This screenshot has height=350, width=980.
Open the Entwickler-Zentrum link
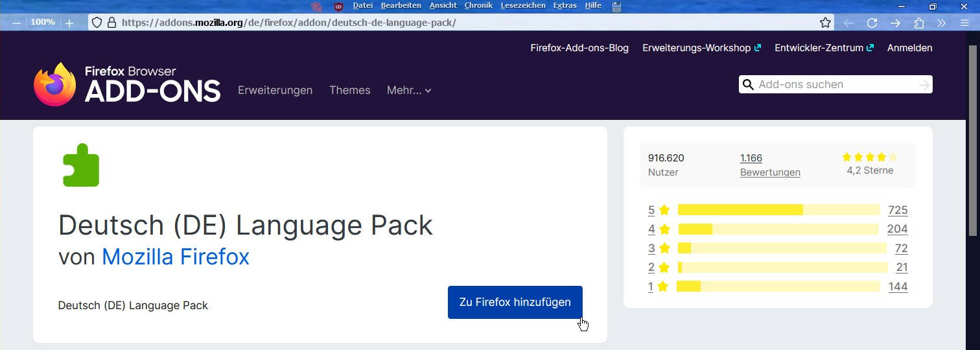tap(824, 48)
